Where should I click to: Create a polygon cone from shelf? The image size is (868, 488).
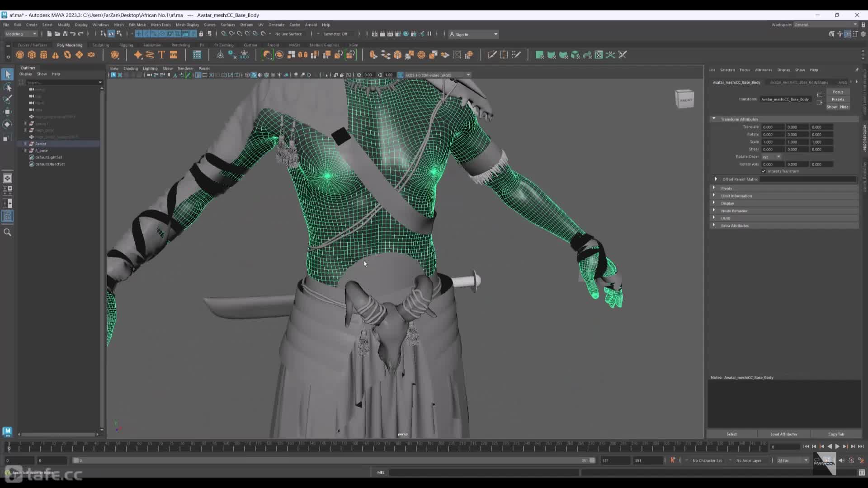coord(56,55)
